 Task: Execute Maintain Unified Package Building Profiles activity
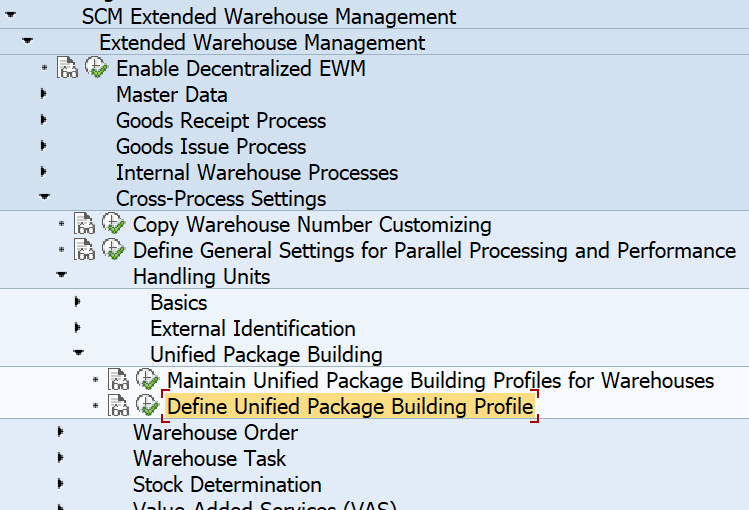tap(148, 381)
